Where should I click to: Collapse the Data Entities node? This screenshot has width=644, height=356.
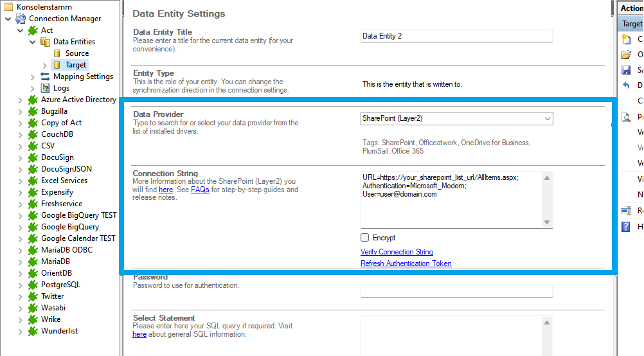(32, 42)
